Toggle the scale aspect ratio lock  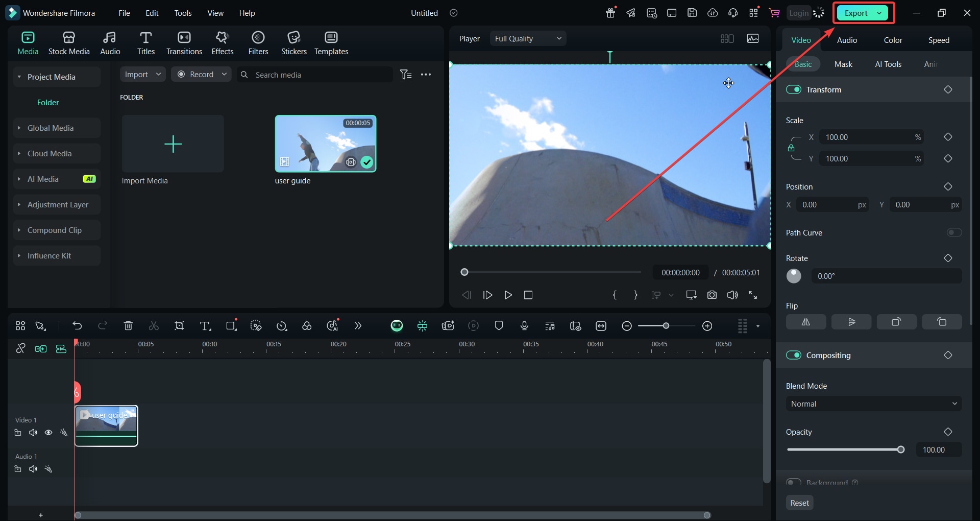[x=791, y=148]
